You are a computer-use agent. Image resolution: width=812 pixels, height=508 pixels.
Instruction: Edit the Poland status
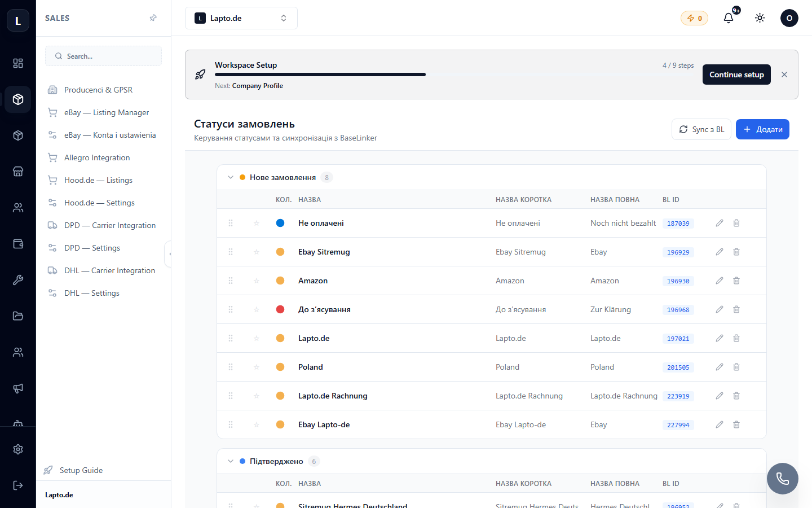tap(720, 367)
